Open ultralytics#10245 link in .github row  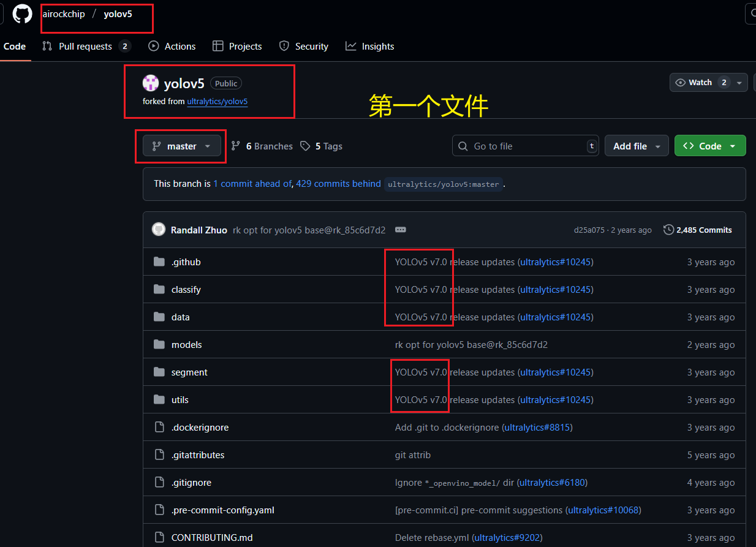[x=555, y=262]
